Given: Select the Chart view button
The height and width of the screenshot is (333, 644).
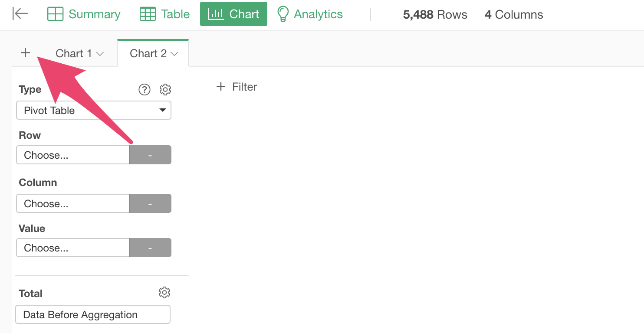Looking at the screenshot, I should coord(233,14).
